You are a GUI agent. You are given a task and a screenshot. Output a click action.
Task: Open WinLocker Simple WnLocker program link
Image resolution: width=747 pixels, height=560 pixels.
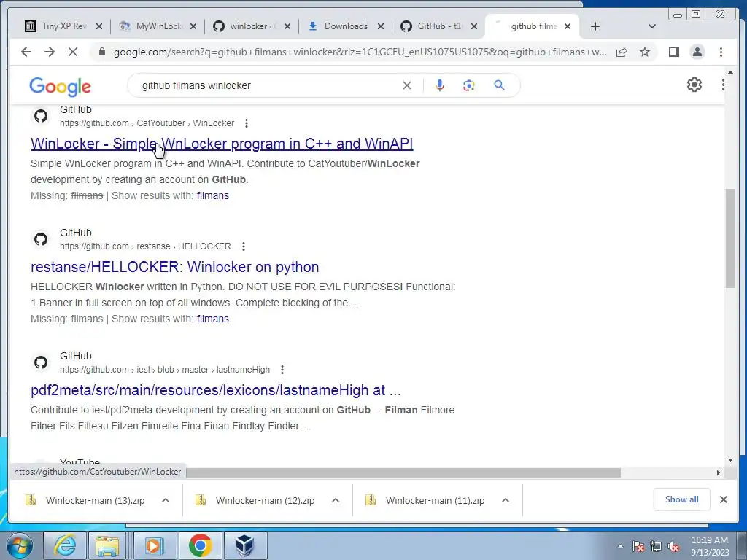(222, 144)
